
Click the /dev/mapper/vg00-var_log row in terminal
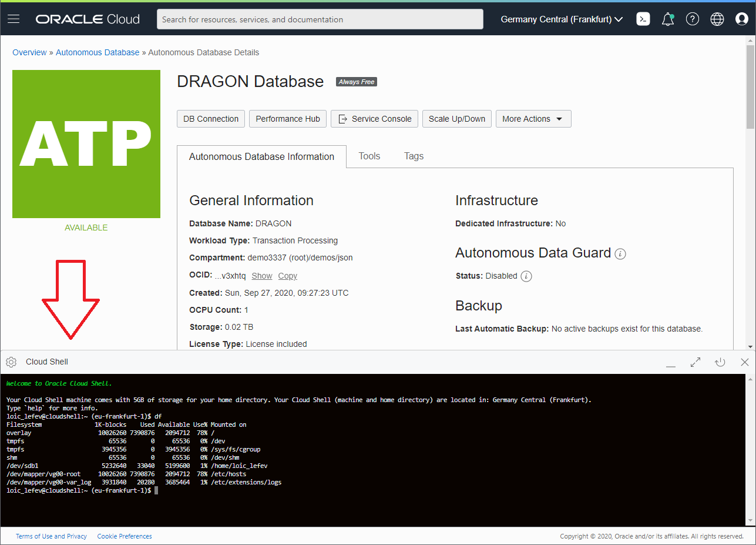(x=144, y=482)
